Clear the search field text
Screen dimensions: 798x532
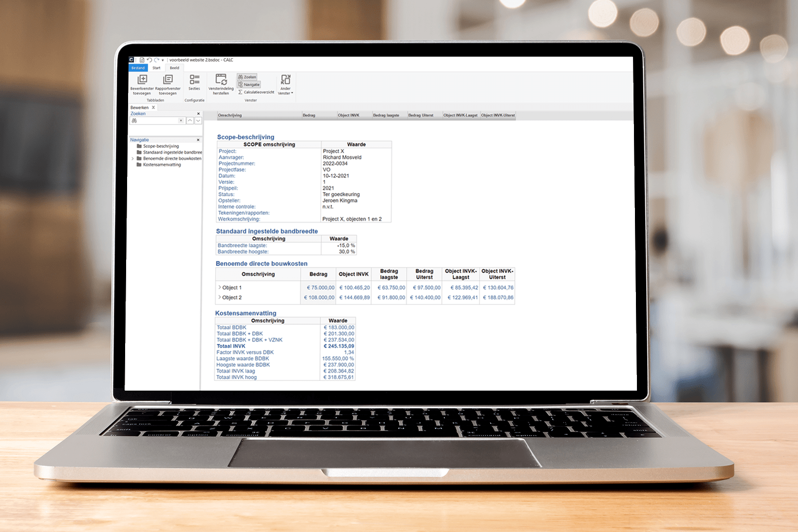pos(181,121)
